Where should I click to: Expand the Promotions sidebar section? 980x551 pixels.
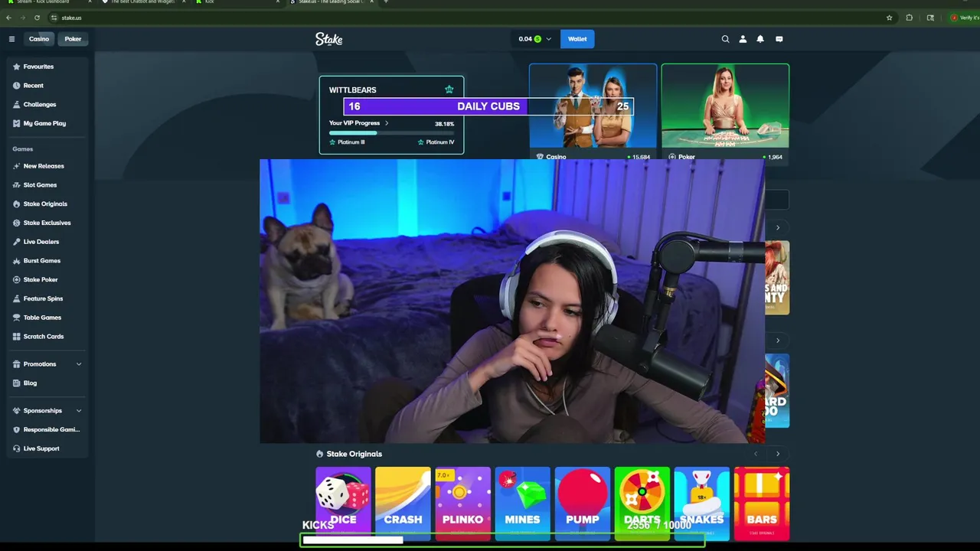click(x=47, y=364)
